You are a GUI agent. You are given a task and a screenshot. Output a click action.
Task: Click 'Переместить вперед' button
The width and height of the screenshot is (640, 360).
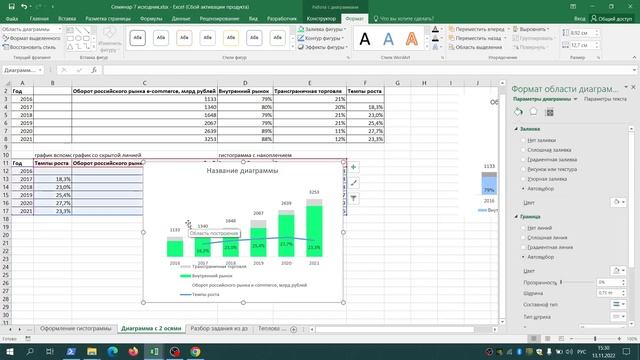(476, 29)
